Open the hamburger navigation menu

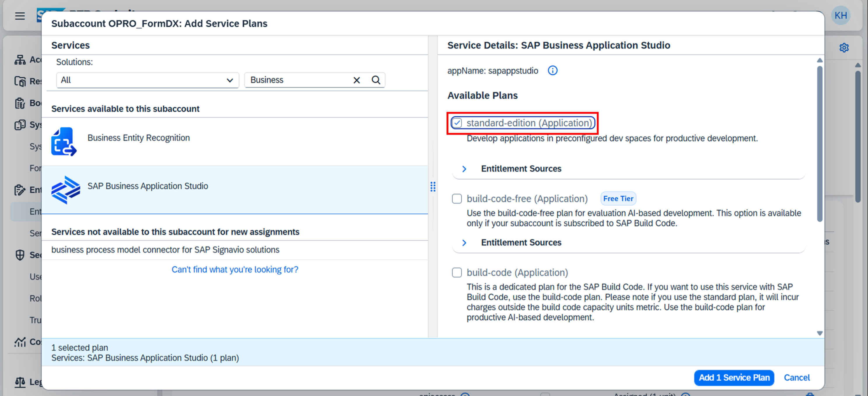[20, 16]
